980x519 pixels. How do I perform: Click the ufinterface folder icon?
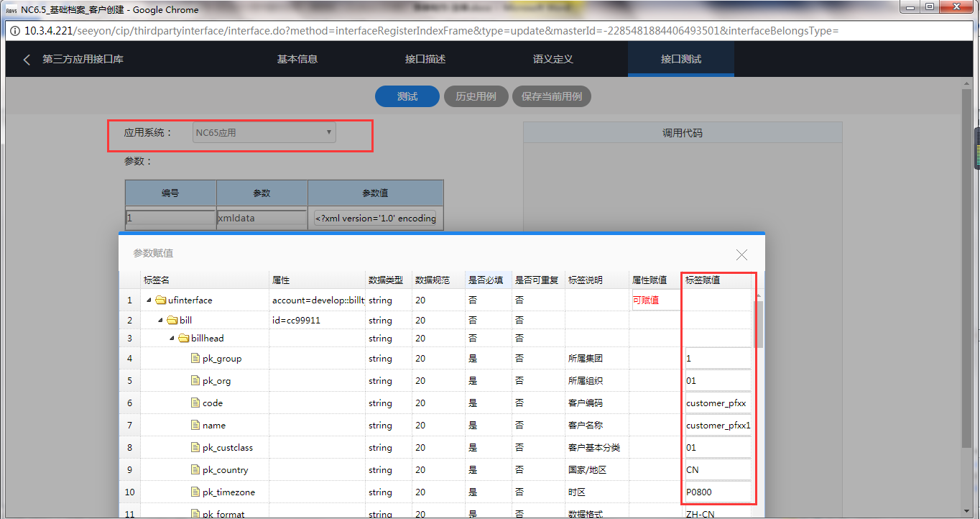(161, 300)
